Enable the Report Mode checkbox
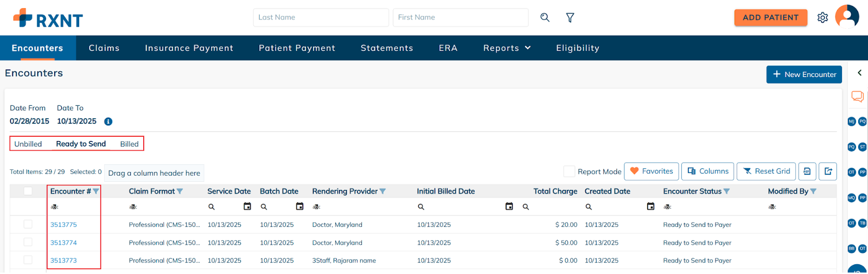The image size is (868, 274). pos(569,171)
